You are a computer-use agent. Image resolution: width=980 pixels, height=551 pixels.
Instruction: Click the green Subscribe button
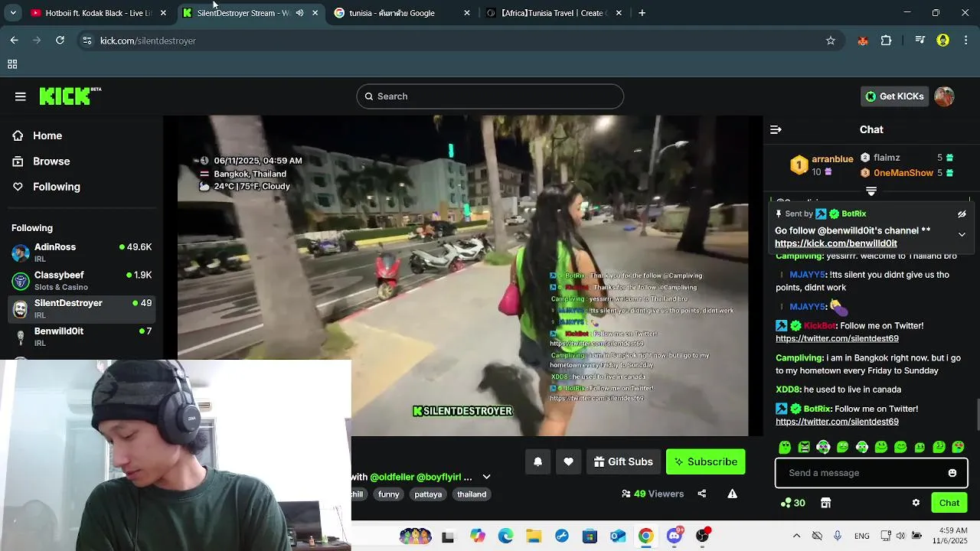705,461
